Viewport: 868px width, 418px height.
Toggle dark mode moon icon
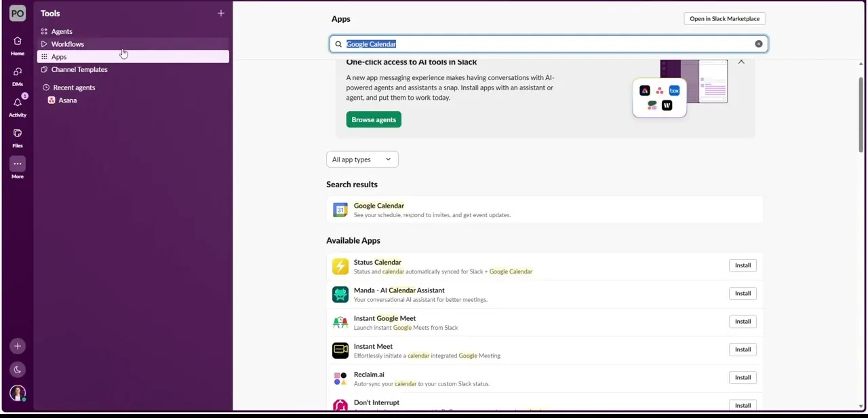tap(18, 370)
